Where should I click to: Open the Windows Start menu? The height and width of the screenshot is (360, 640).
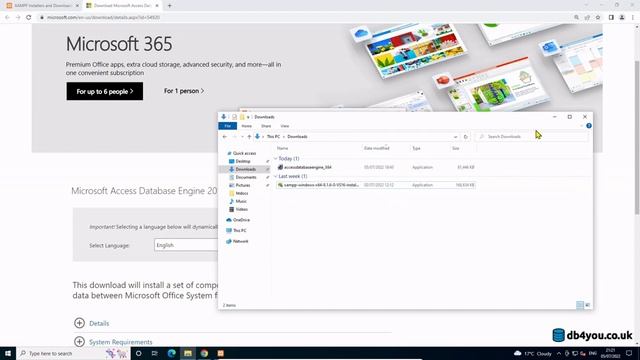(x=8, y=353)
